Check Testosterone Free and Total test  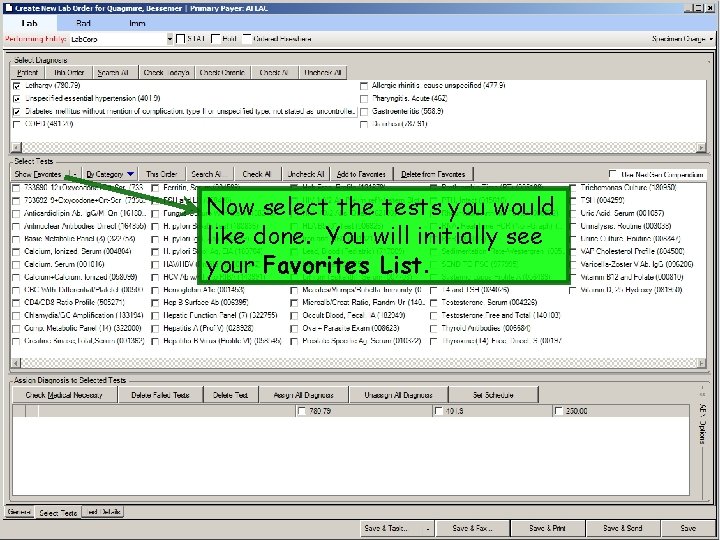(433, 315)
